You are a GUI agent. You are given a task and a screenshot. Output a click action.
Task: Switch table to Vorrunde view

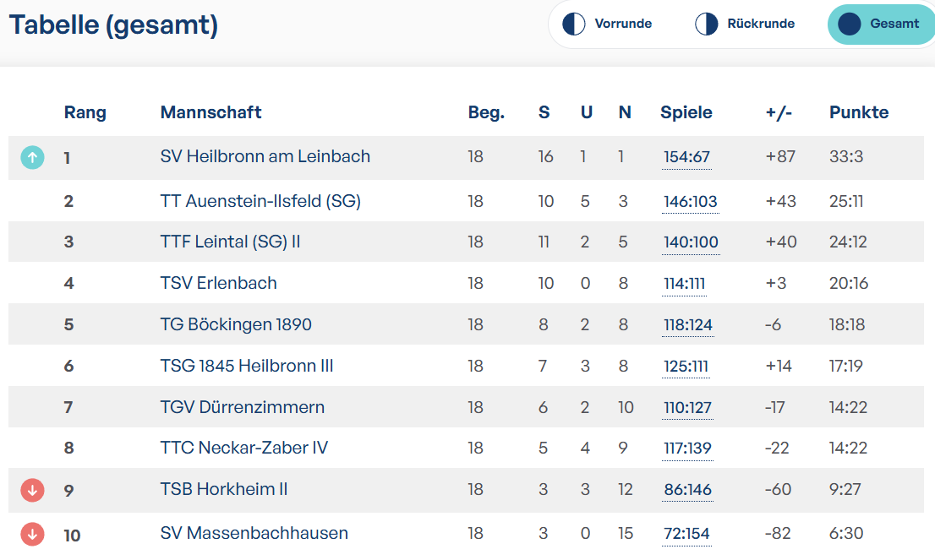[607, 24]
